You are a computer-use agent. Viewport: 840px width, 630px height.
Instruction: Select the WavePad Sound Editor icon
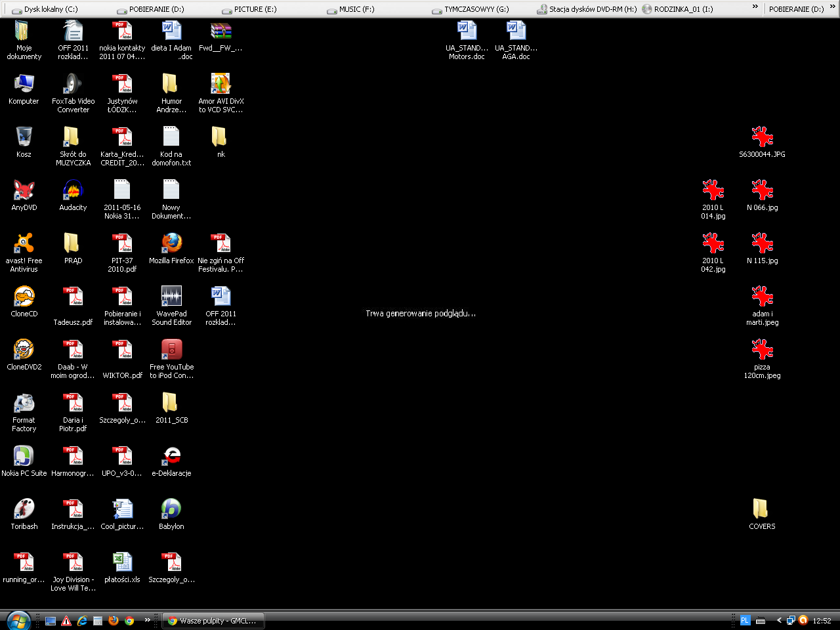171,297
